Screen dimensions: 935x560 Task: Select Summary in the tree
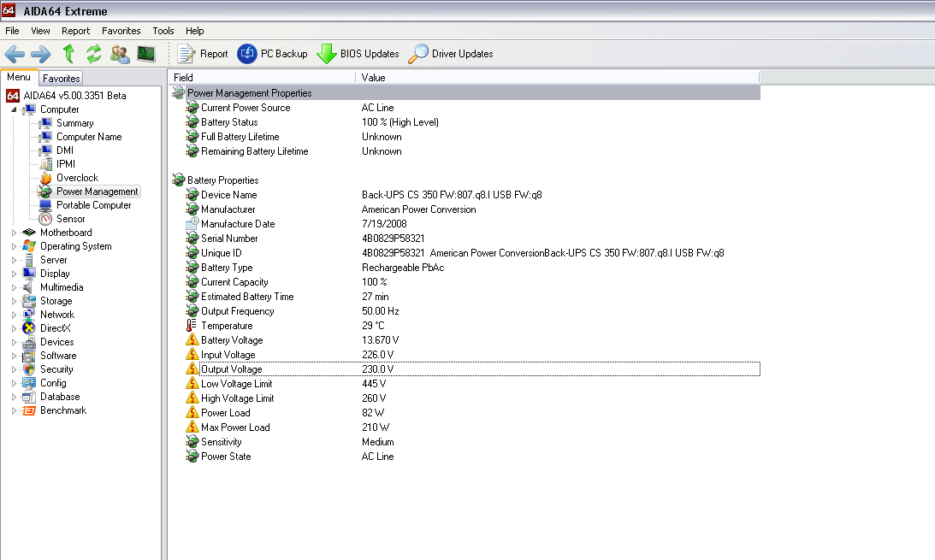(74, 123)
